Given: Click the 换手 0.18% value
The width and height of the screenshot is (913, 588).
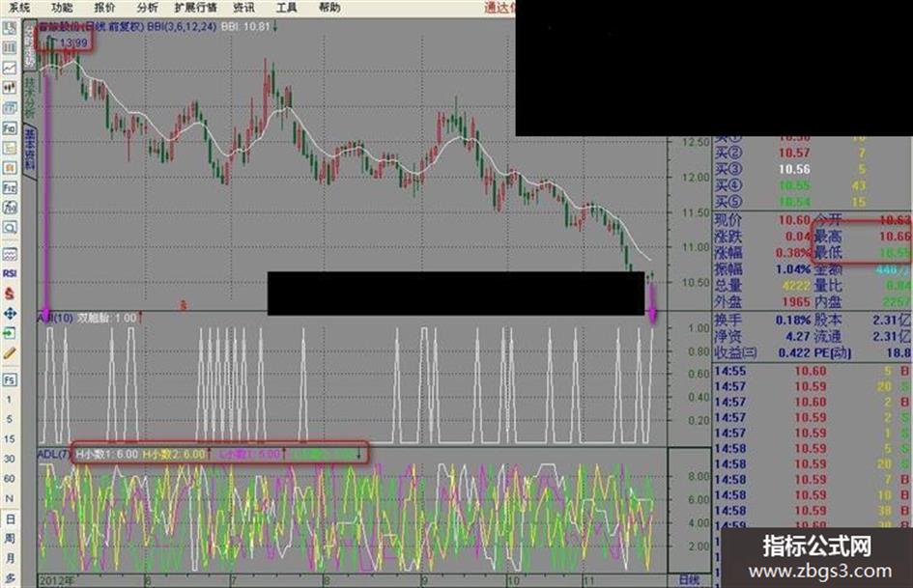Looking at the screenshot, I should pyautogui.click(x=793, y=320).
